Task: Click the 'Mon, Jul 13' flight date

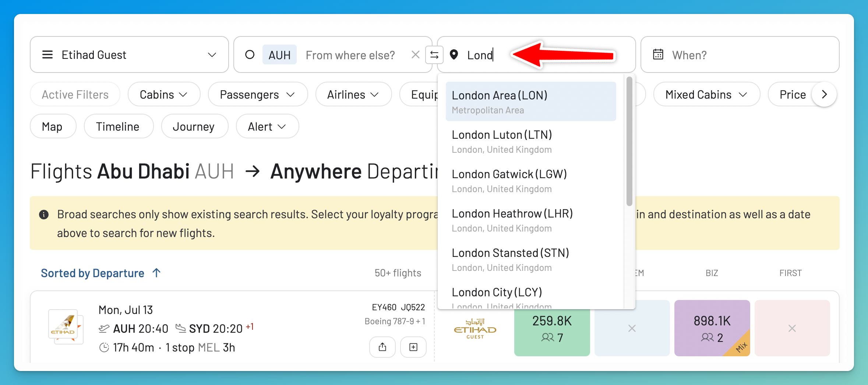Action: click(x=126, y=310)
